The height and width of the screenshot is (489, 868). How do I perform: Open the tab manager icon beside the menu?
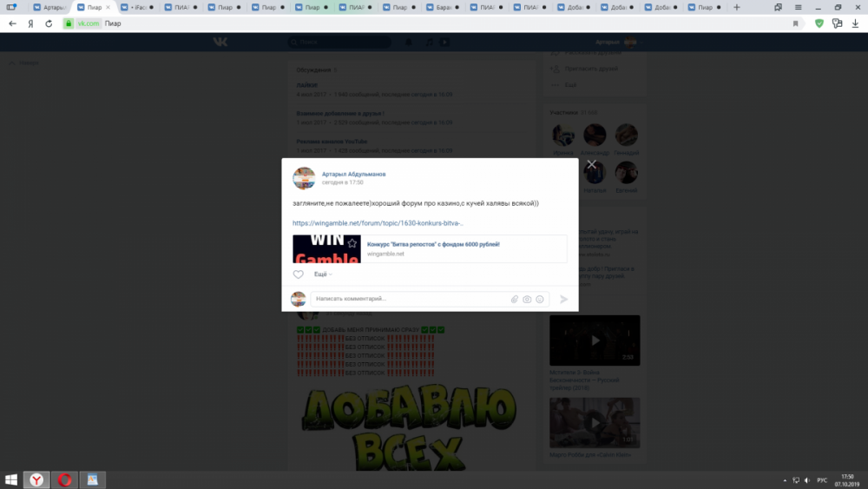[x=778, y=7]
